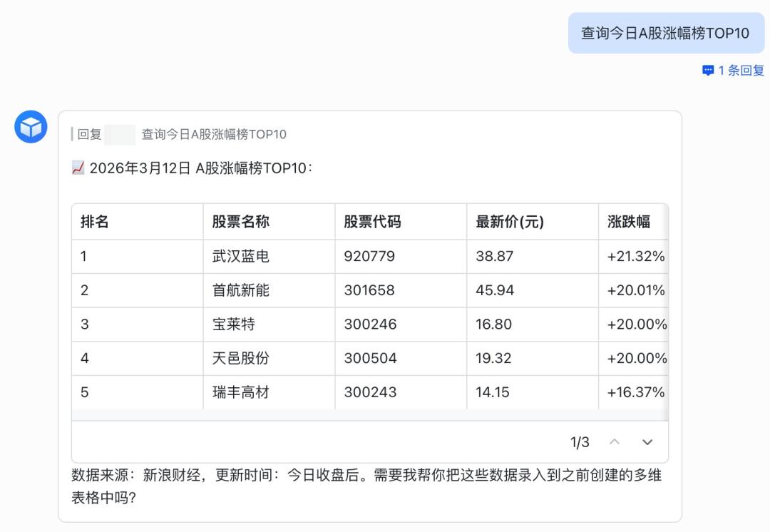Click the 宝莱特 stock name cell

pos(234,324)
